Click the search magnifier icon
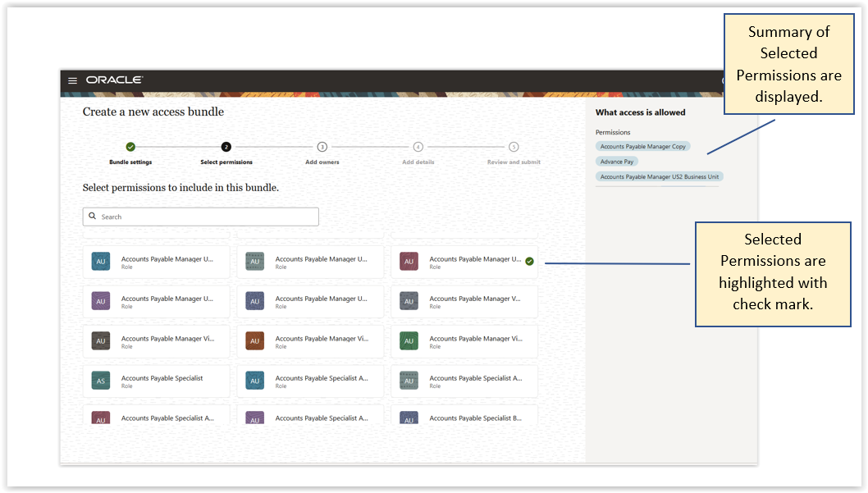 coord(93,217)
